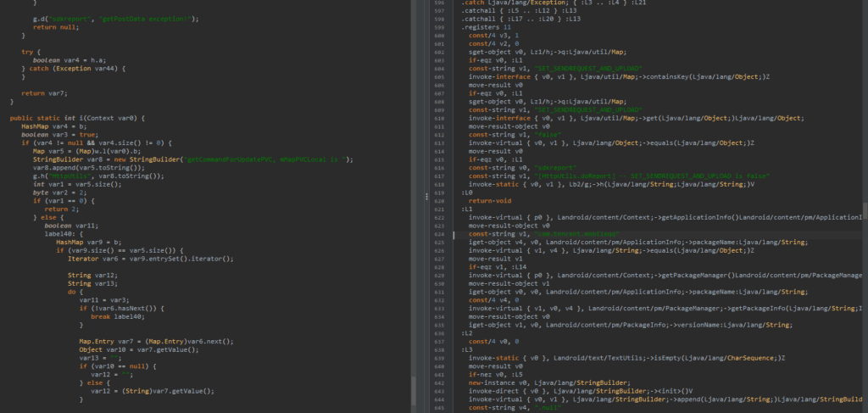Screen dimensions: 868x413
Task: Select line number 600 in the gutter
Action: coord(438,36)
